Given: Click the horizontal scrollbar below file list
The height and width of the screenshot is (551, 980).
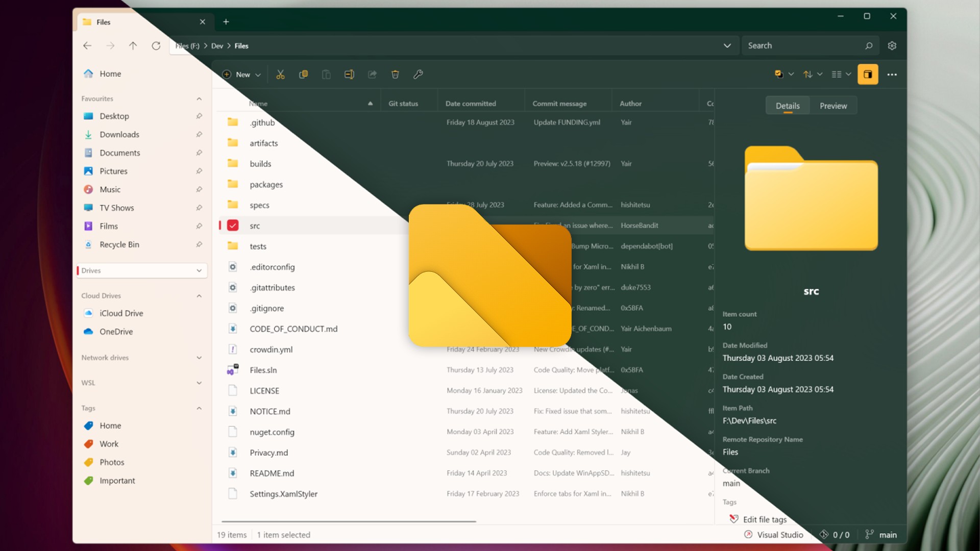Looking at the screenshot, I should 349,521.
